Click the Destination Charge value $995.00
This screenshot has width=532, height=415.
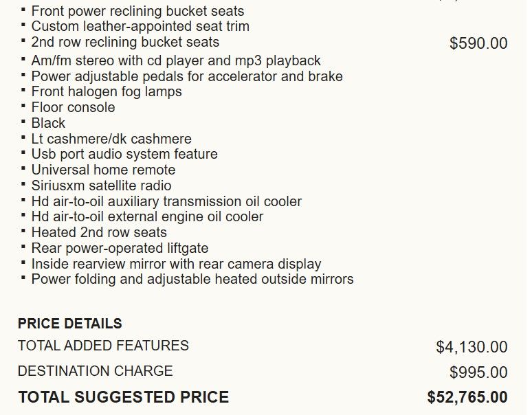(x=478, y=372)
